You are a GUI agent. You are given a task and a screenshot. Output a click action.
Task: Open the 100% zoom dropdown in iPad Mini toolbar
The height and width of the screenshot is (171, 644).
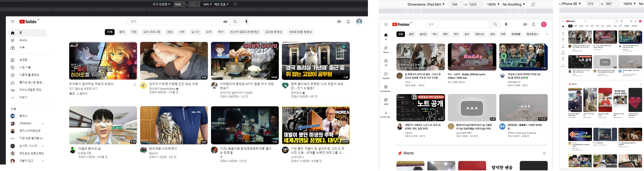click(493, 4)
